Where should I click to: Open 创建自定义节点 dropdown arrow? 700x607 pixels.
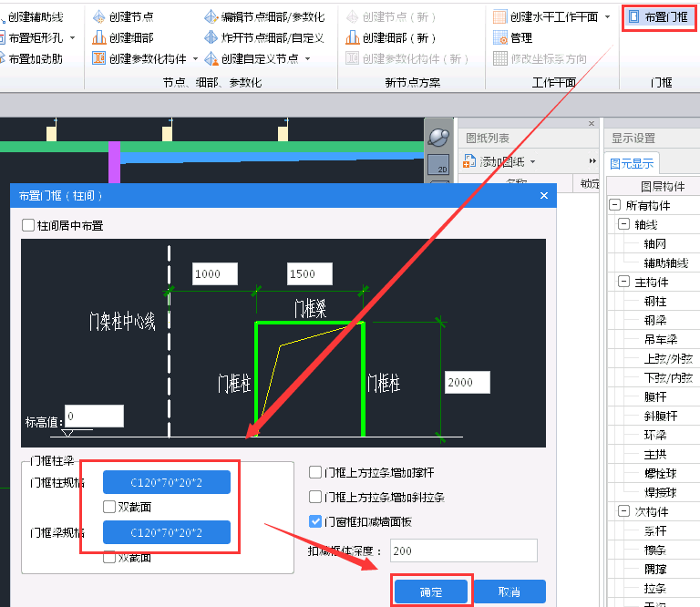307,58
